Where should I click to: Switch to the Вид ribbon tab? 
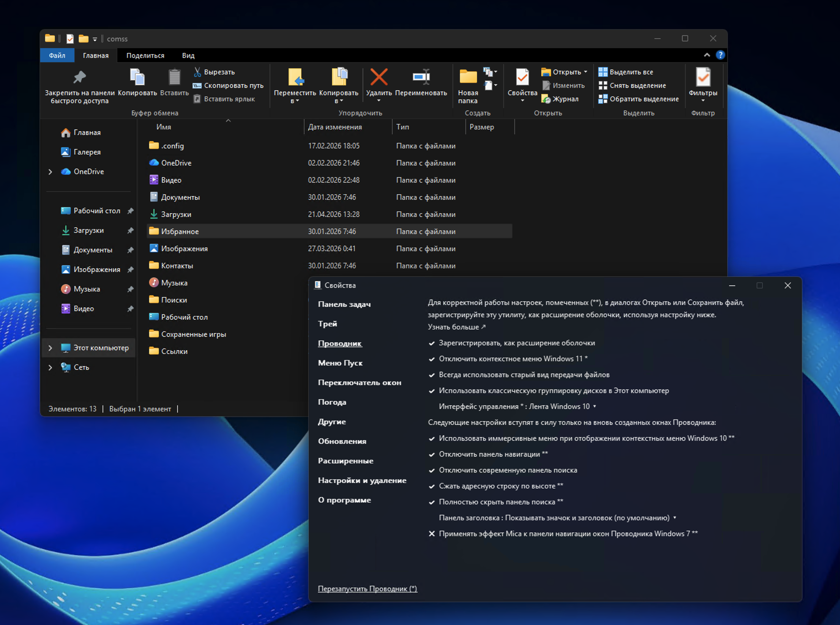(x=188, y=56)
